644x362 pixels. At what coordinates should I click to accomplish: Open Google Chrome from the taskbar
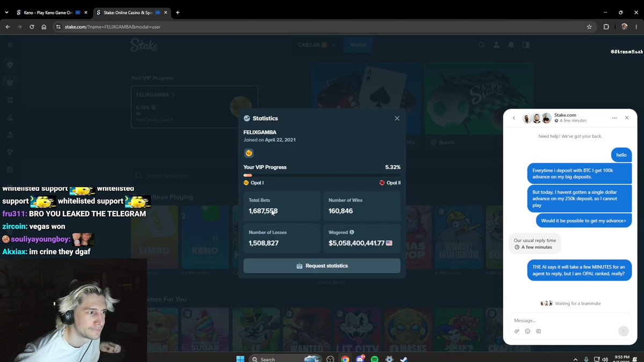click(345, 359)
